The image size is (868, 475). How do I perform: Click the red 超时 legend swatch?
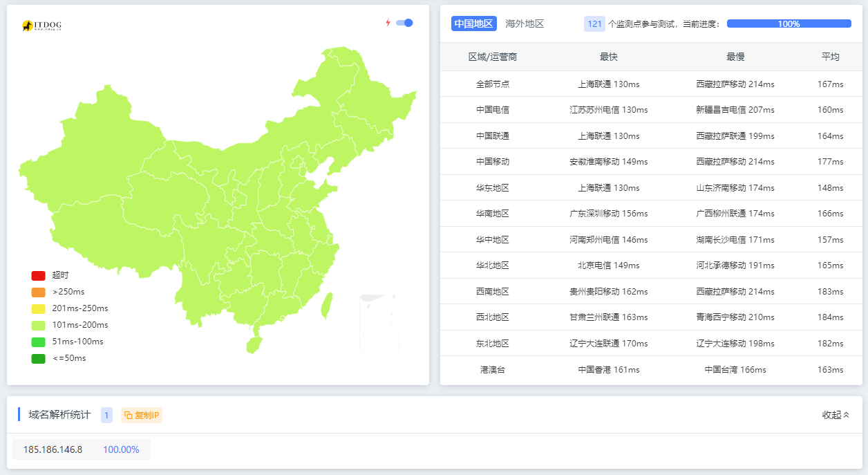pyautogui.click(x=38, y=275)
